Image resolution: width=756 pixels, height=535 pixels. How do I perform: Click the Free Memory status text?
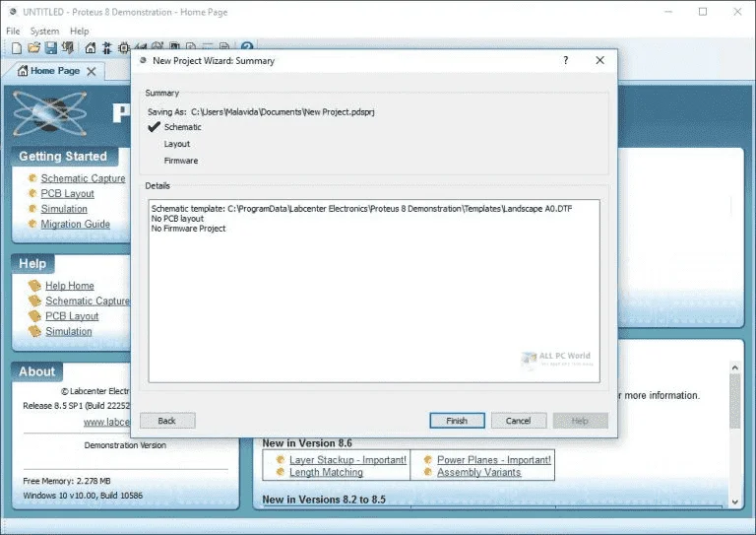pyautogui.click(x=67, y=481)
